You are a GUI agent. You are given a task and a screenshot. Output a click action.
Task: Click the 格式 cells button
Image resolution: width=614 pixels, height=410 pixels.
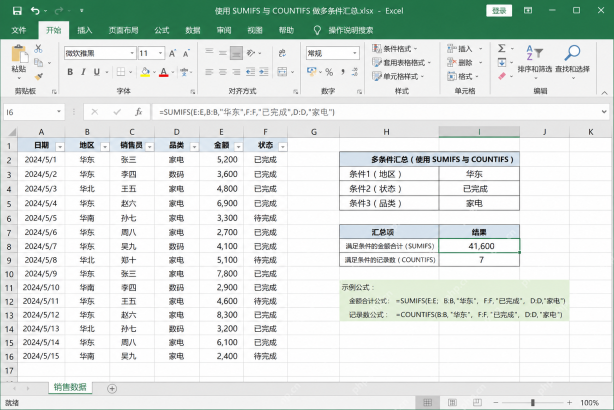click(x=460, y=76)
